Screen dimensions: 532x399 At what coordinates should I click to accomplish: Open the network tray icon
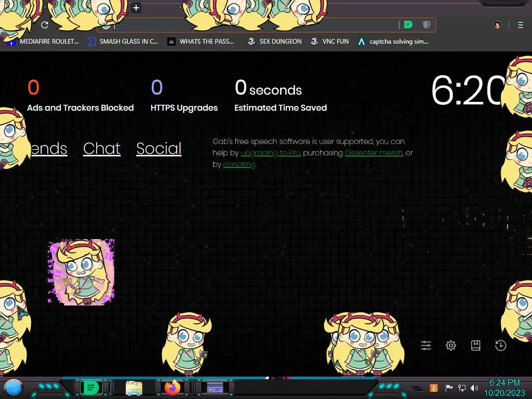click(462, 388)
